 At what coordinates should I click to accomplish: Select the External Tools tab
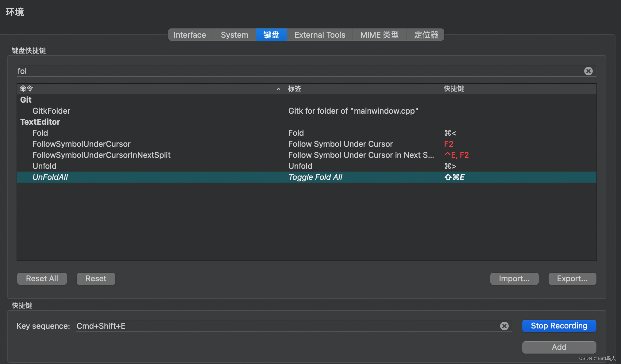[x=320, y=35]
